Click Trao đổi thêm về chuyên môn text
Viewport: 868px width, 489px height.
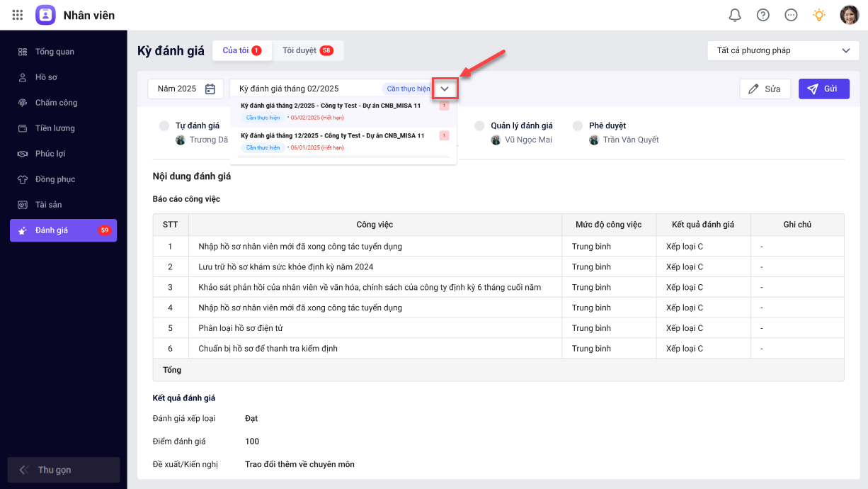coord(299,464)
